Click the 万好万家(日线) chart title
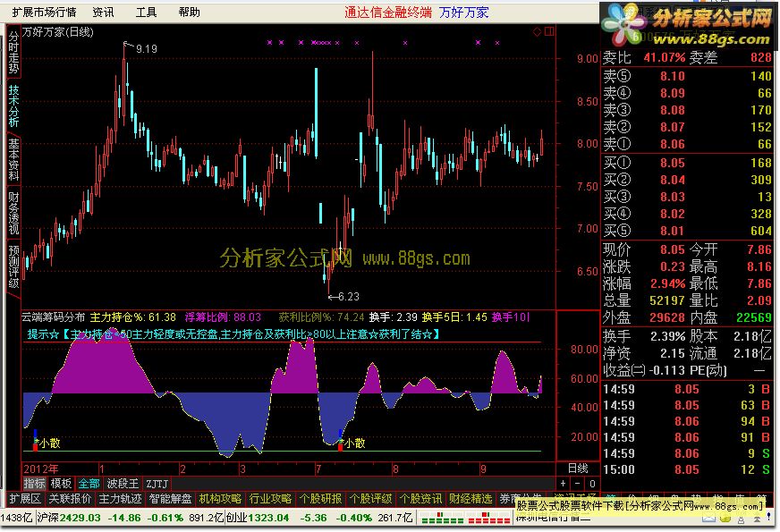 pyautogui.click(x=57, y=32)
